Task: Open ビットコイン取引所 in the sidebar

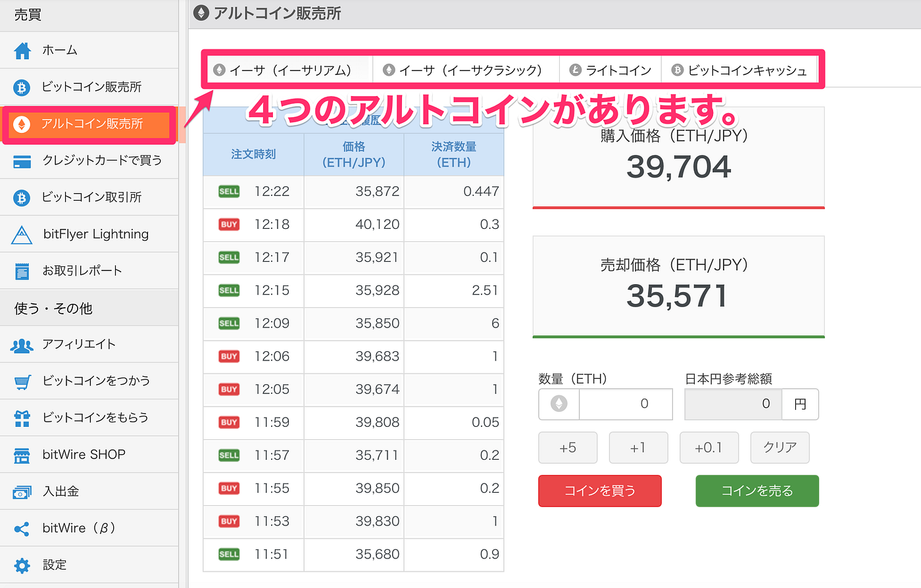Action: tap(89, 197)
